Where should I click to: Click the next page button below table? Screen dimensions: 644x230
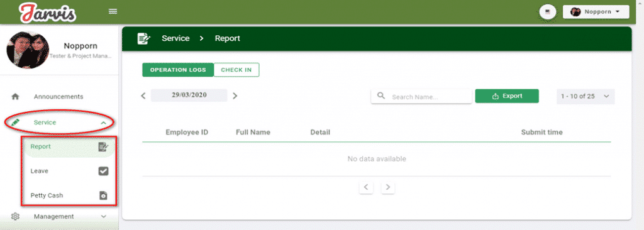387,188
